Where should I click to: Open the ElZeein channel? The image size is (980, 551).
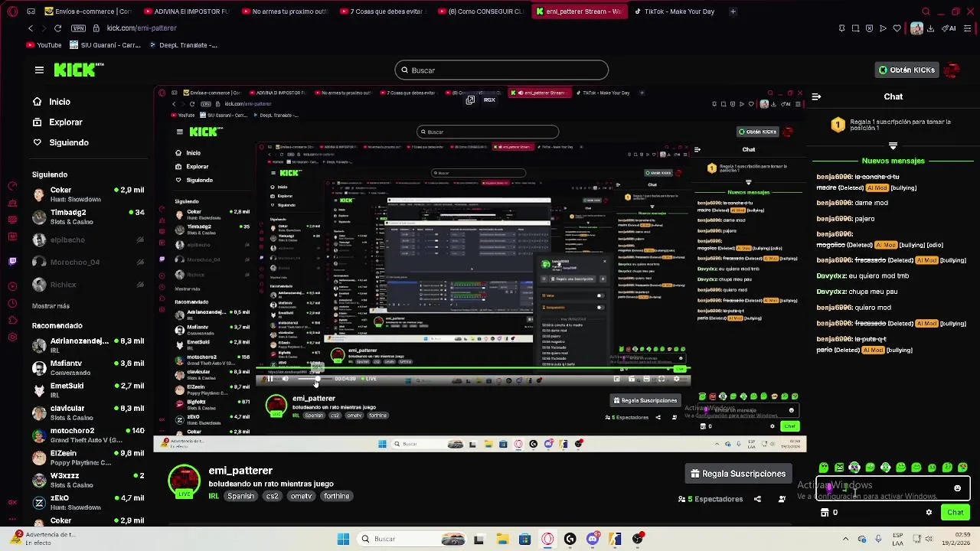87,458
